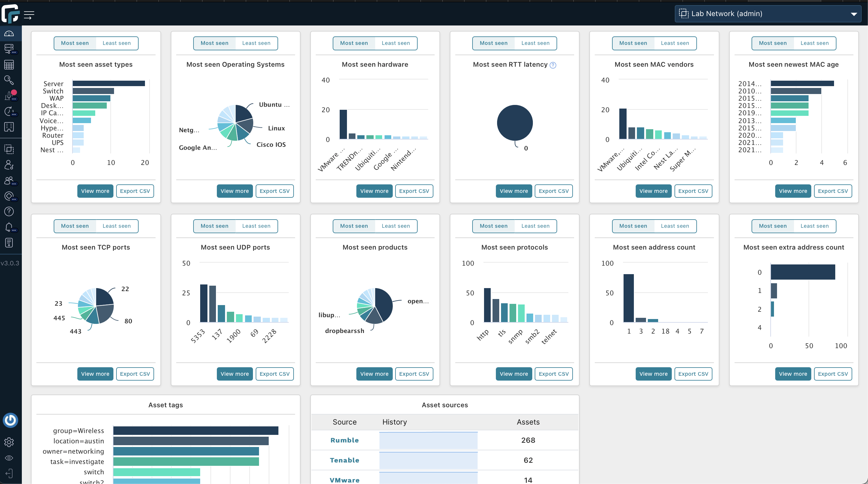Click the magnifying glass search sidebar icon

(9, 80)
